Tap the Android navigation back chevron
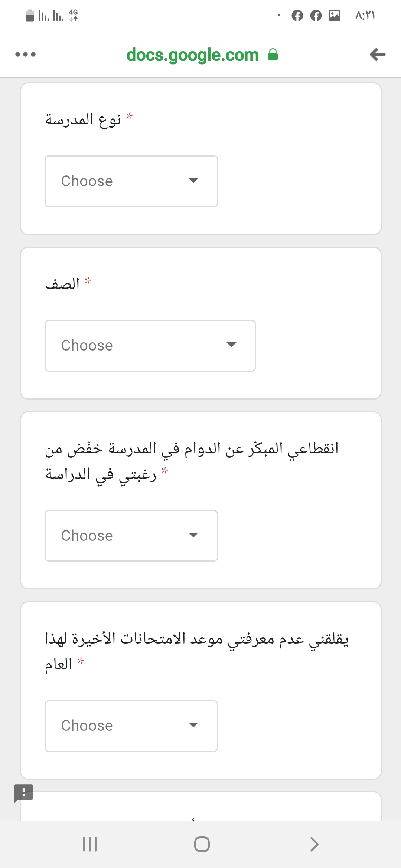The image size is (401, 868). (314, 844)
